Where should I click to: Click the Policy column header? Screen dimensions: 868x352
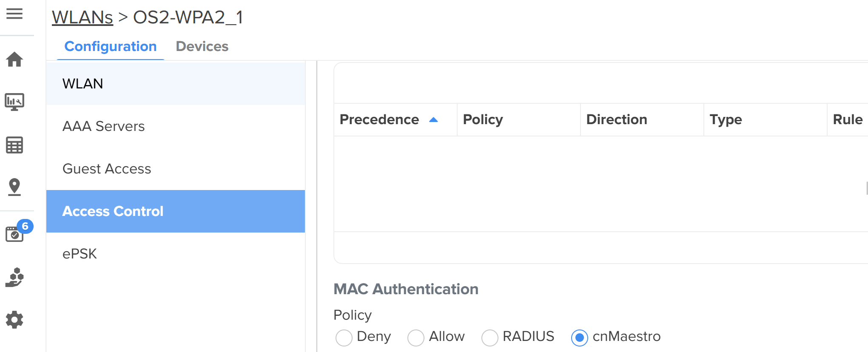483,120
